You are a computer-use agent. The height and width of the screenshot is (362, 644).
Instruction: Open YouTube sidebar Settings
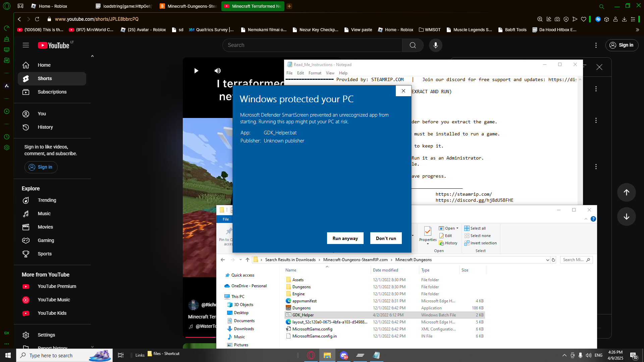(52, 335)
